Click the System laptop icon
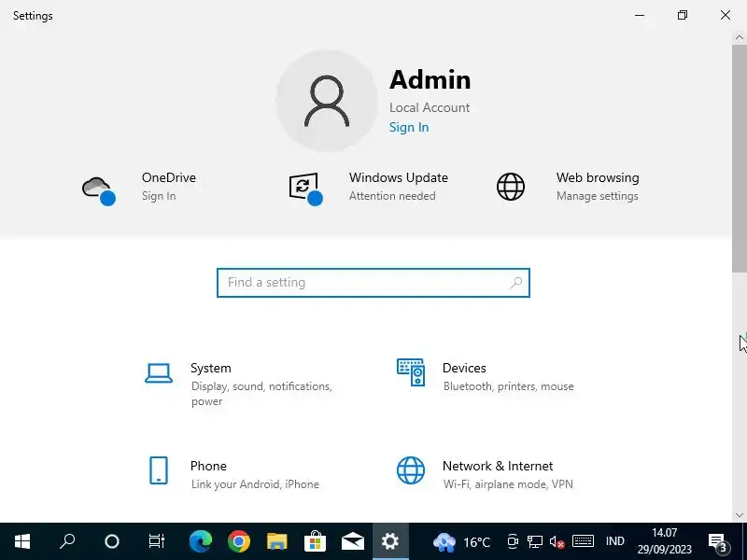Viewport: 747px width, 560px height. click(159, 372)
